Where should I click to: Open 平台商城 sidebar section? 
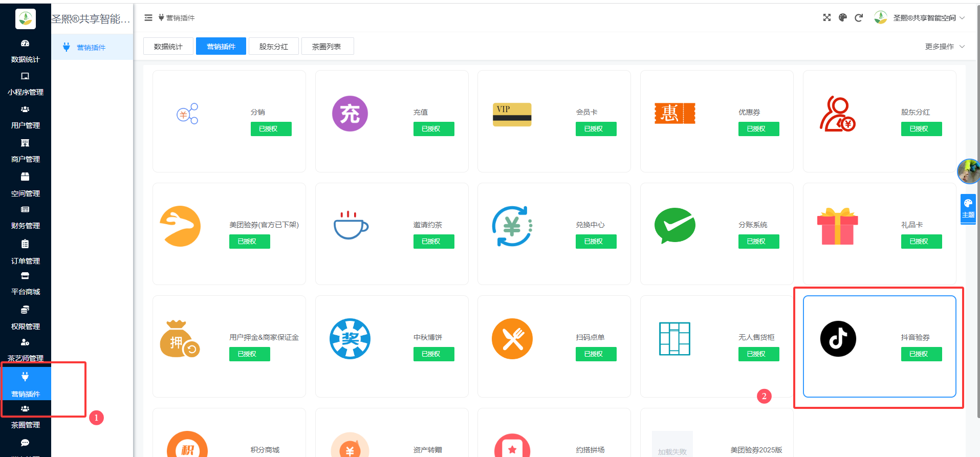click(25, 284)
